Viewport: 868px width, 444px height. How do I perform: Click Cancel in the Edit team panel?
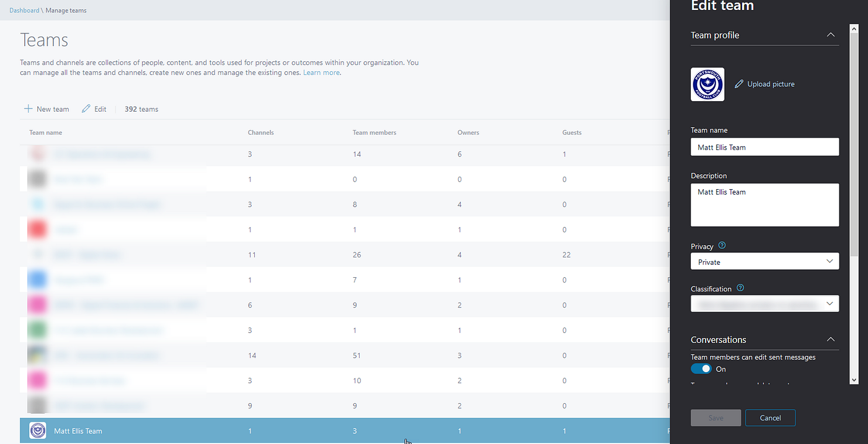click(770, 418)
